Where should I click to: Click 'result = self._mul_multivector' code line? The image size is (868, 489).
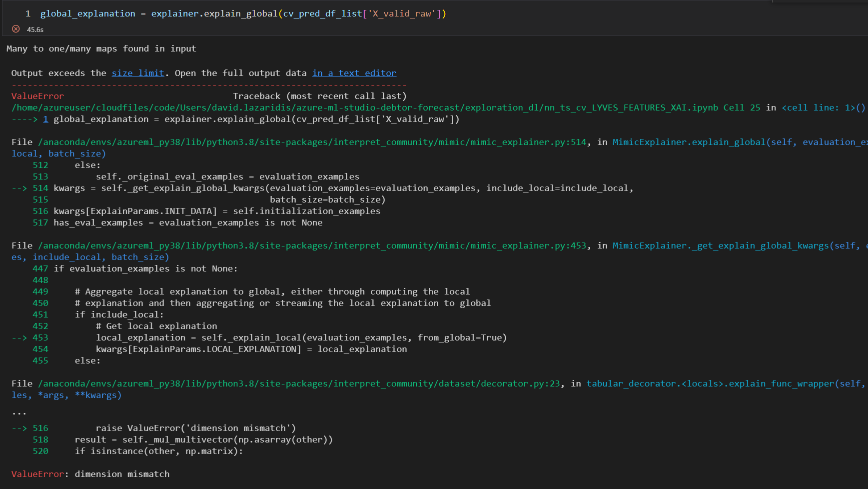pyautogui.click(x=203, y=439)
